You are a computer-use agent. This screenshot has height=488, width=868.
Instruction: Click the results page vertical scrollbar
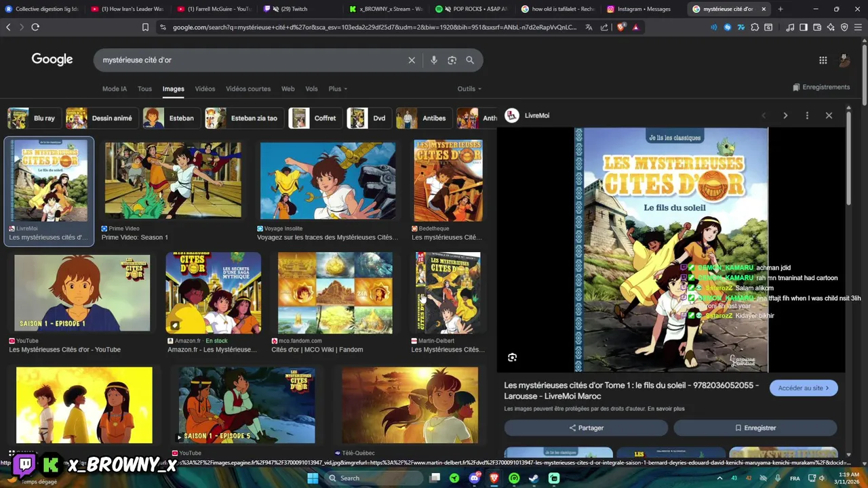click(865, 75)
